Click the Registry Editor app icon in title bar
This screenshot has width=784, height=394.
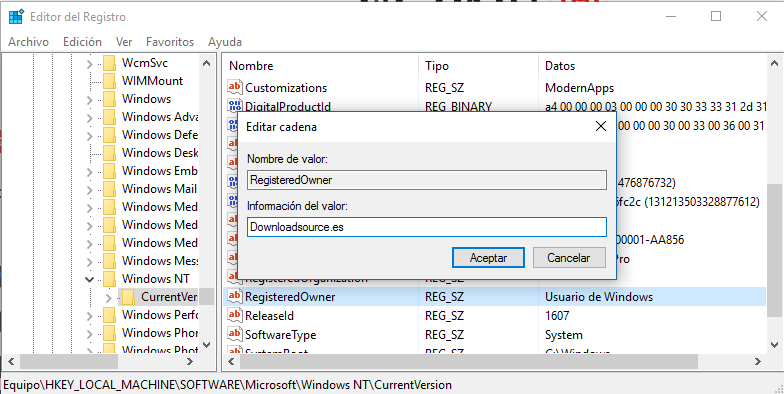pos(16,17)
